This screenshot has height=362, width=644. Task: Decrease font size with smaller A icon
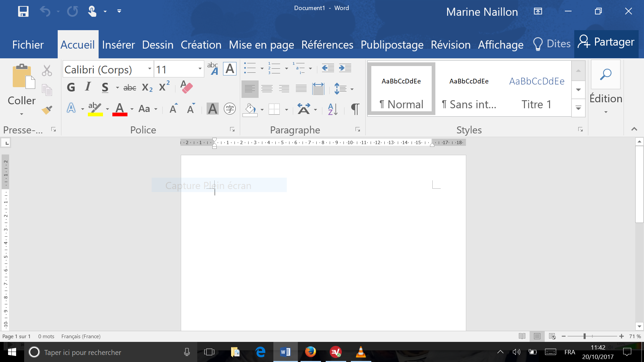point(191,109)
